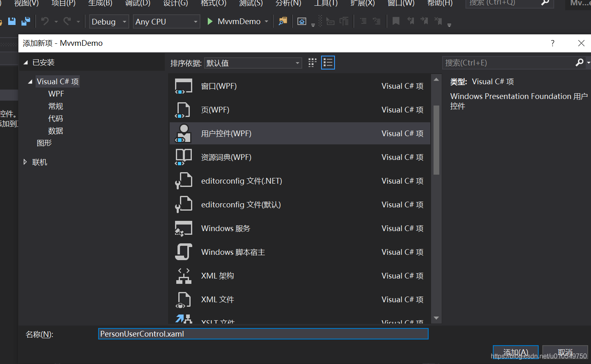Viewport: 591px width, 364px height.
Task: Click the green Start MvvmDemo arrow
Action: tap(210, 21)
